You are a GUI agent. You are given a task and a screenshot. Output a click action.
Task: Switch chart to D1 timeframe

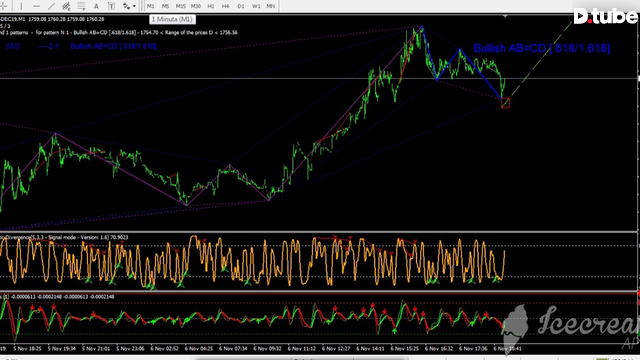point(240,6)
